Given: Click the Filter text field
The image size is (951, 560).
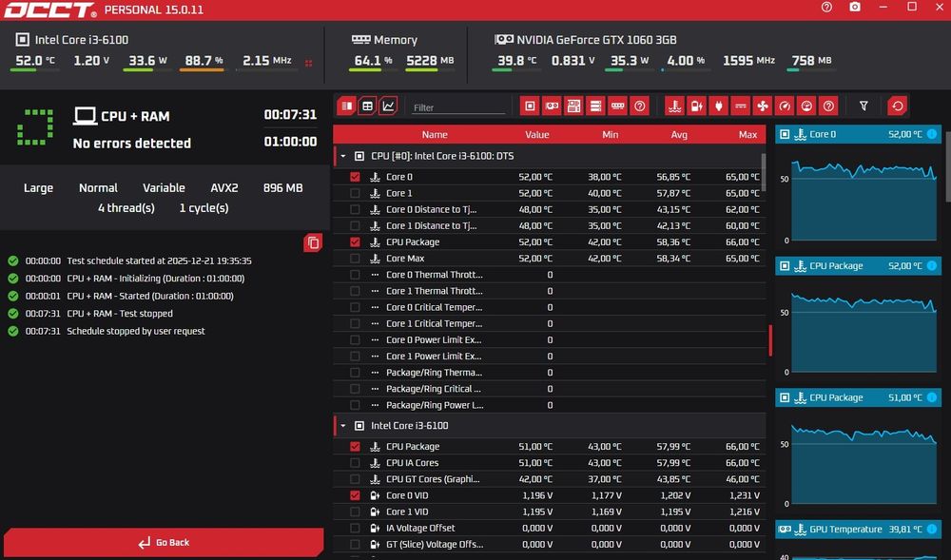Looking at the screenshot, I should [x=458, y=107].
